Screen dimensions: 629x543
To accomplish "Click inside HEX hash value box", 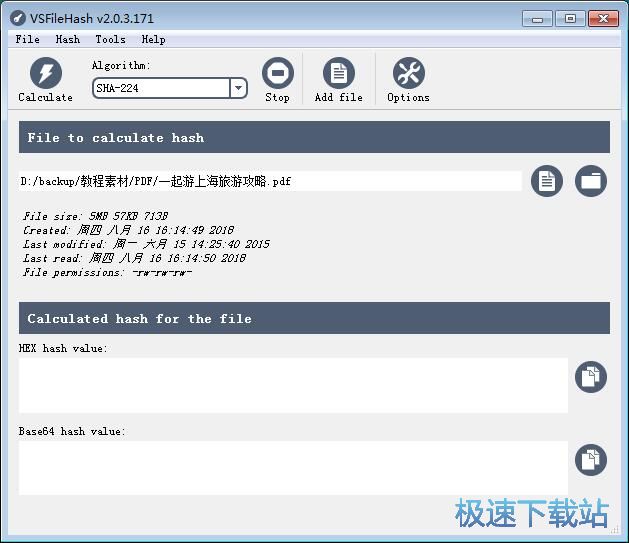I will click(293, 385).
